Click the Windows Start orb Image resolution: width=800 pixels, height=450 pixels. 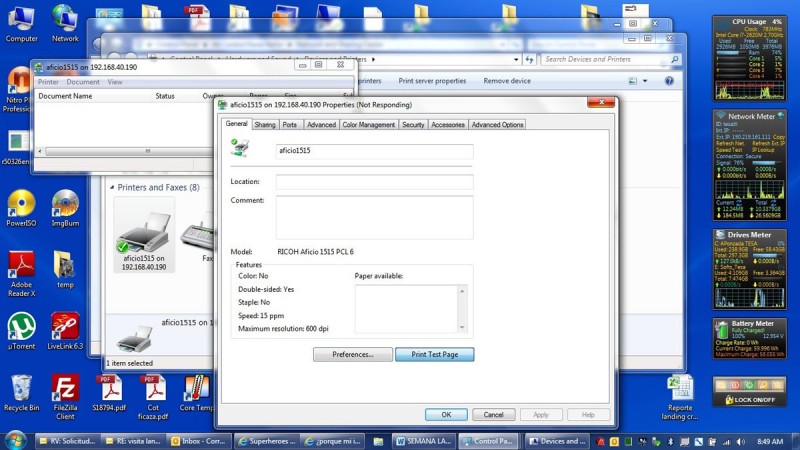coord(15,440)
